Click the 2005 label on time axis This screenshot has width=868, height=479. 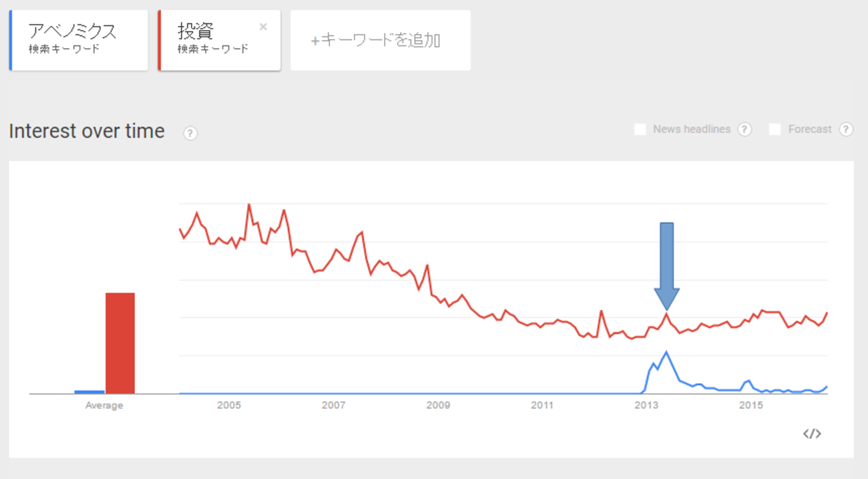[x=228, y=406]
